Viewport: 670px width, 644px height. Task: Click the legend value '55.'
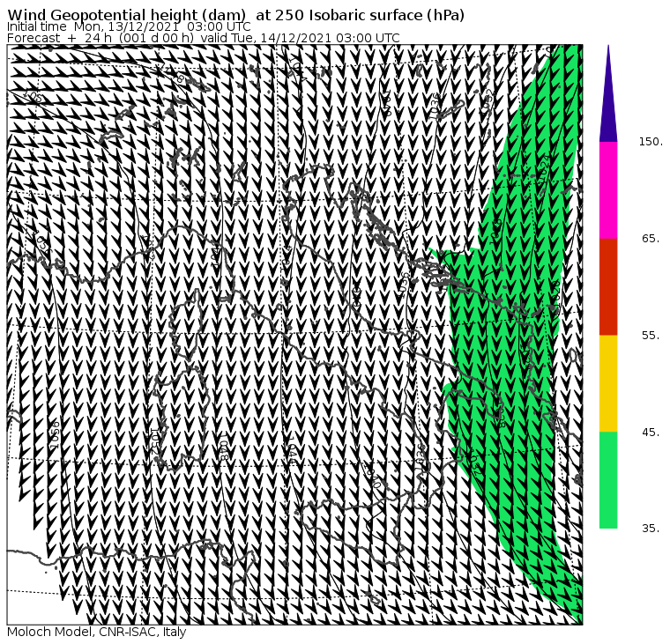[651, 336]
